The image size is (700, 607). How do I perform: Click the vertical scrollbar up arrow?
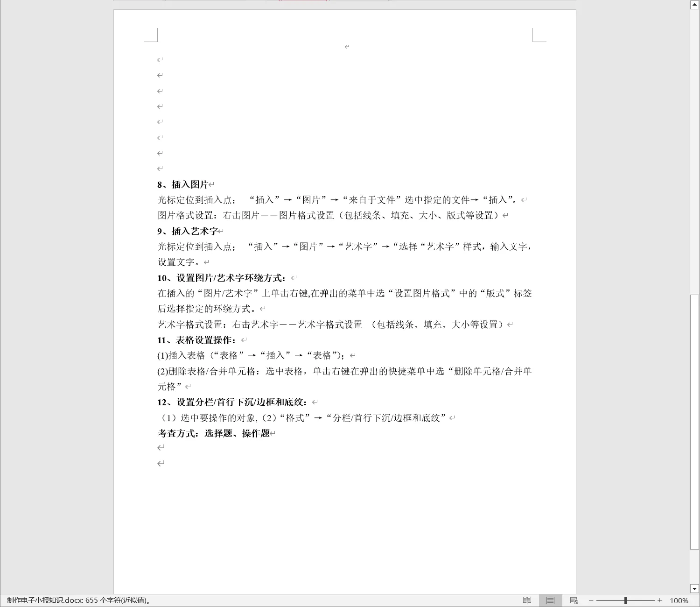tap(694, 4)
